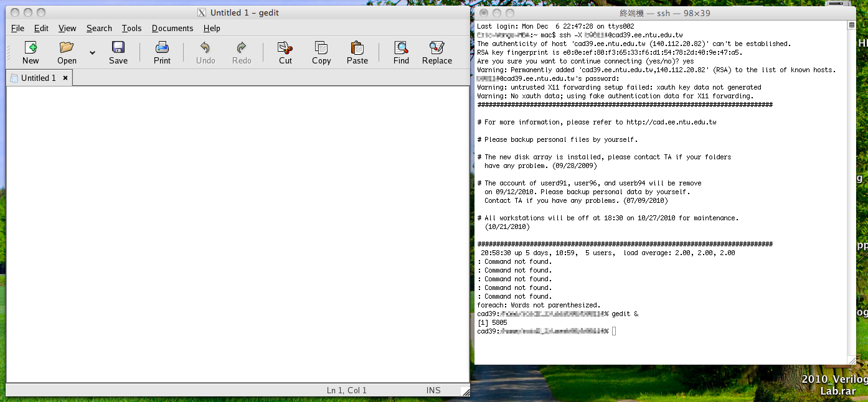Click the Open file folder icon

[67, 48]
